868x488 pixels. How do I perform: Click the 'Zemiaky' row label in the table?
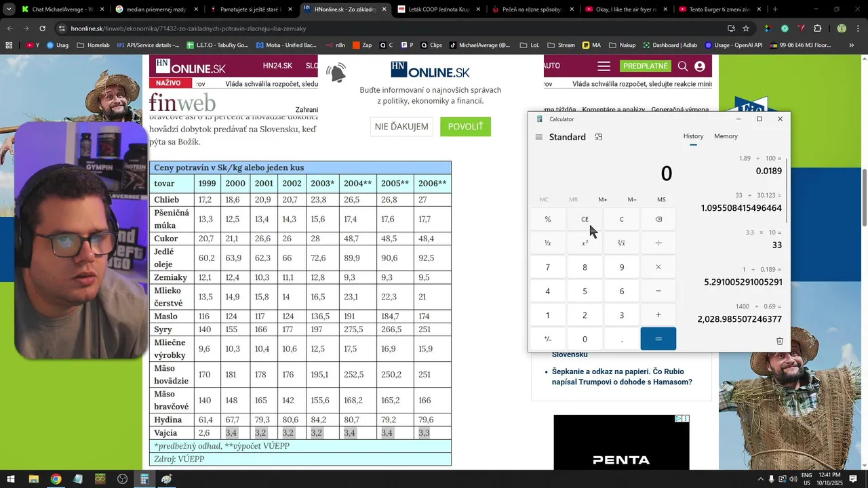170,277
